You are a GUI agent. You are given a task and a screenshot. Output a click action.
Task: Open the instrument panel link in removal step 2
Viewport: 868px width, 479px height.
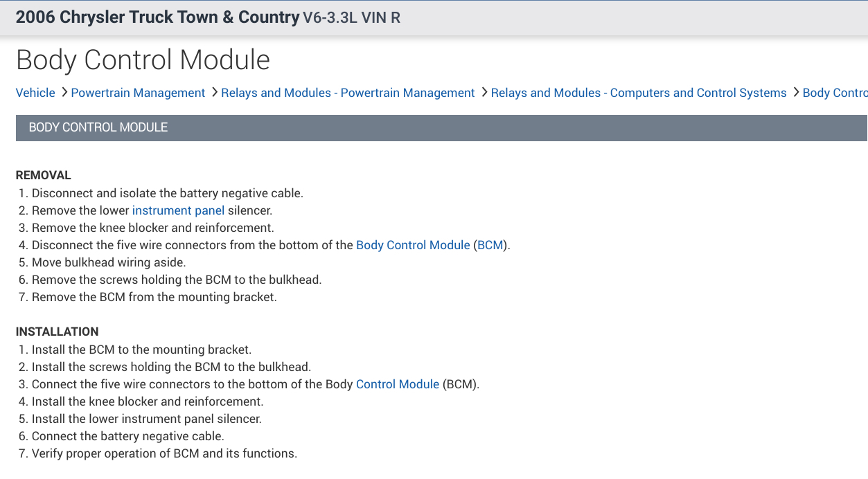(178, 210)
